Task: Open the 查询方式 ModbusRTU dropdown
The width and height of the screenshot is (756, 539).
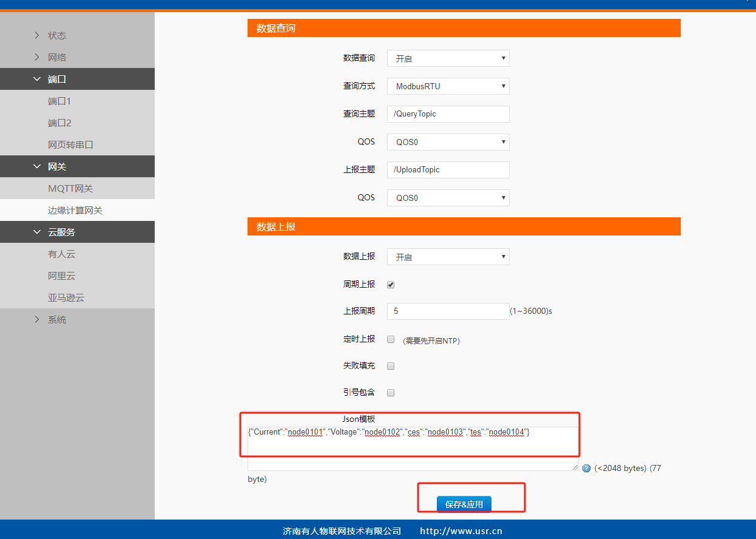Action: [448, 86]
